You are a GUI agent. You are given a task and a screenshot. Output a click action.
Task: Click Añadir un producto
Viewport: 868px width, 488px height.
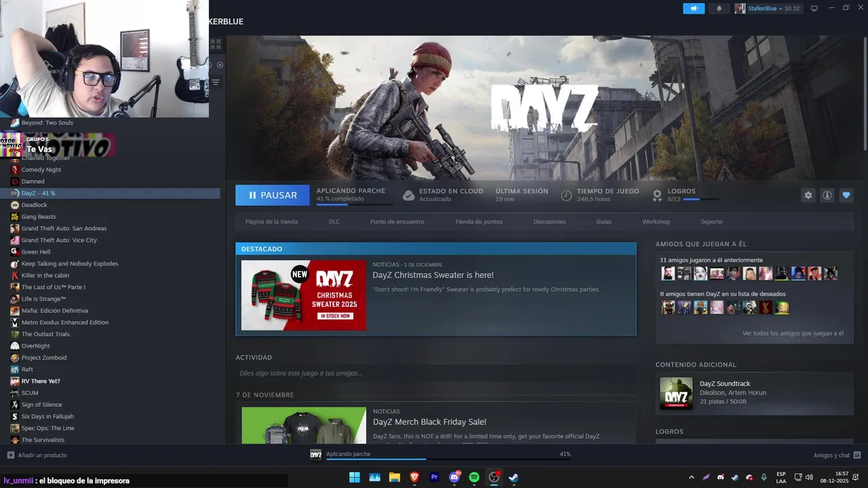pos(42,455)
